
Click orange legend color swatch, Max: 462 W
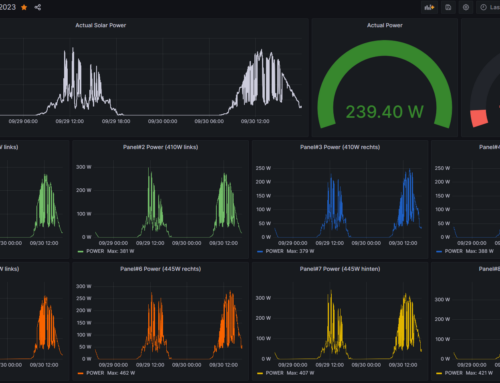pyautogui.click(x=80, y=373)
